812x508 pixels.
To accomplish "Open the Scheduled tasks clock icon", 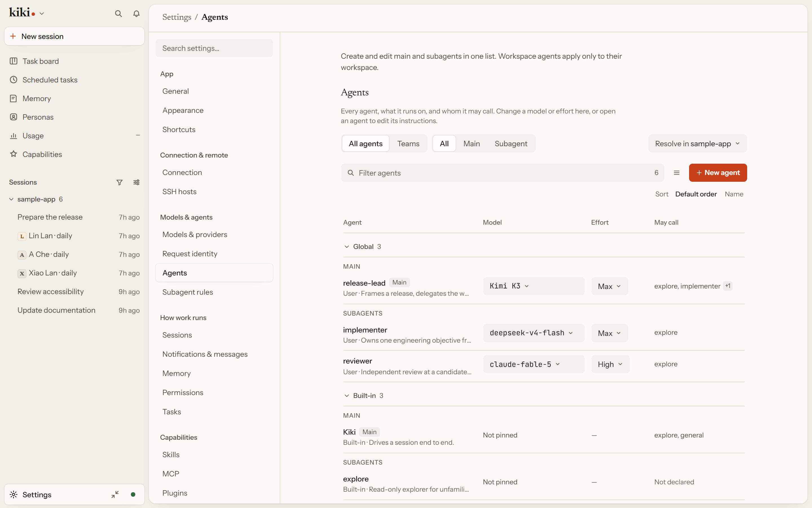I will coord(14,80).
